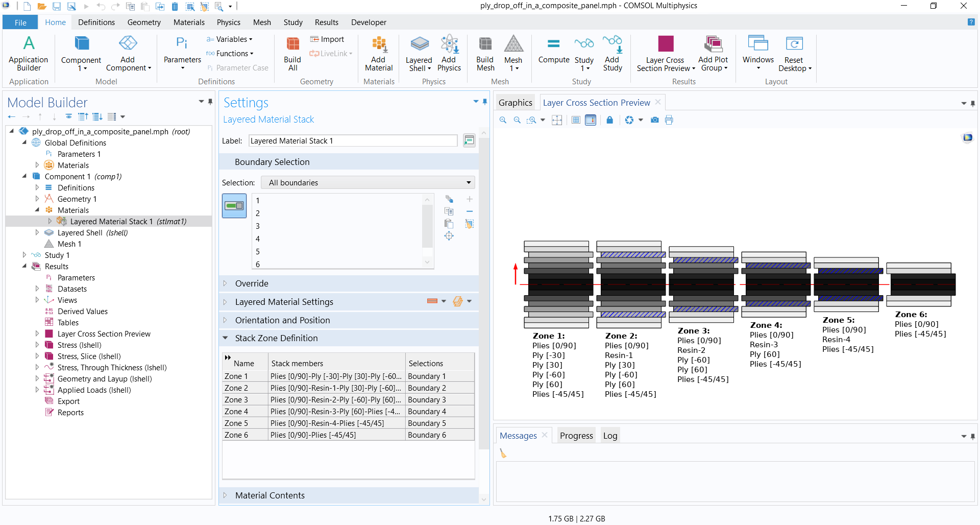Toggle the Activate Selection switch
The image size is (980, 525).
tap(234, 206)
